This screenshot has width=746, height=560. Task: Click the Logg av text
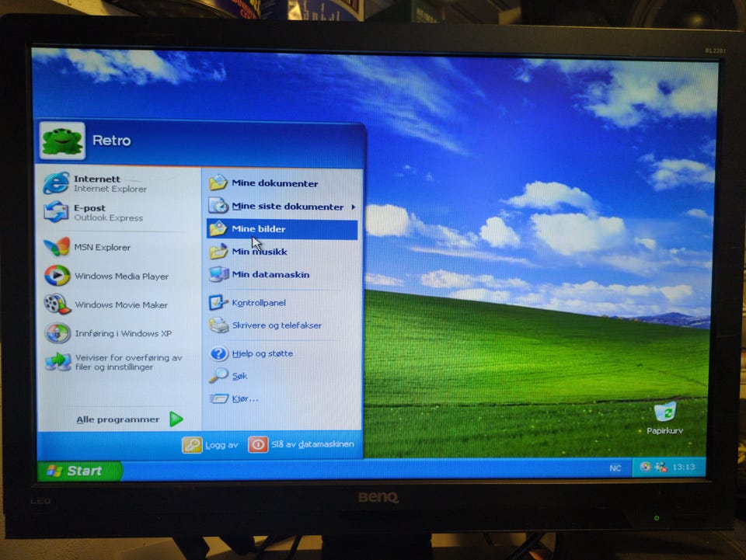(221, 445)
